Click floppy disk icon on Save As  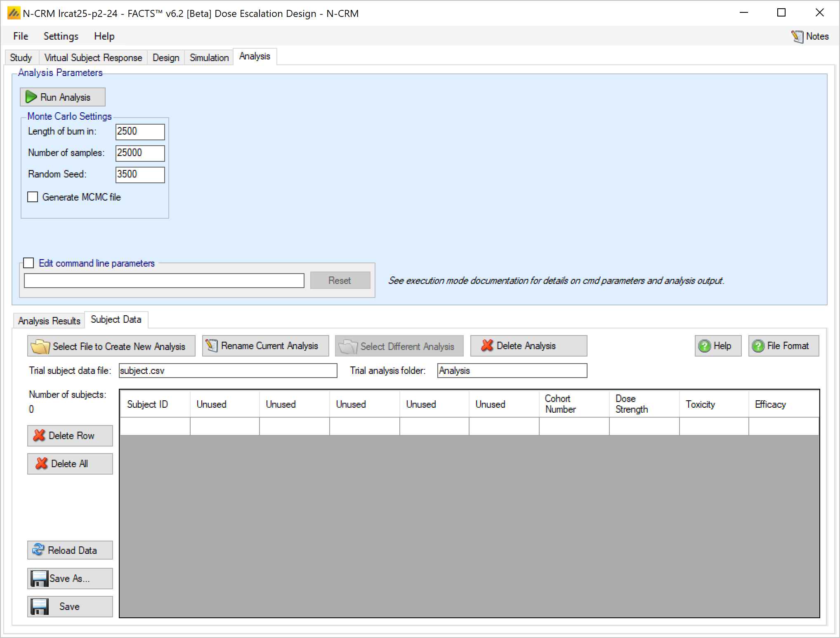[40, 578]
